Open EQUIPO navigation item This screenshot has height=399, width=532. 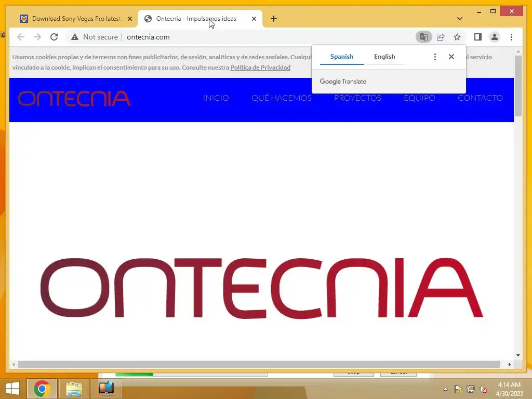tap(419, 98)
